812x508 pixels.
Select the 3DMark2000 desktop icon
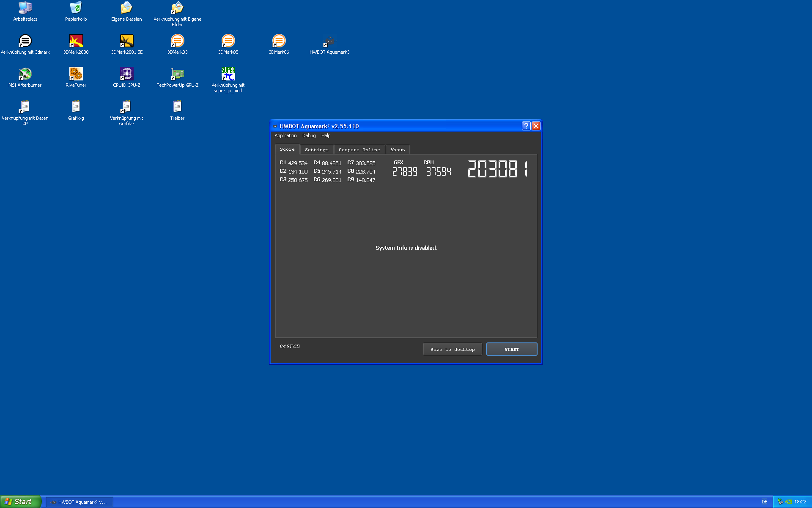point(76,44)
